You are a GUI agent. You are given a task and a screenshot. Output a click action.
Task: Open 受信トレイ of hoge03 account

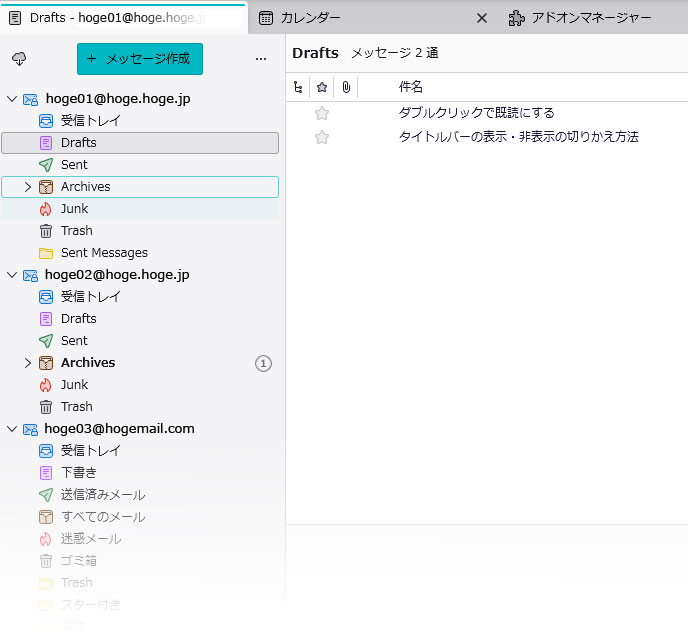point(140,451)
